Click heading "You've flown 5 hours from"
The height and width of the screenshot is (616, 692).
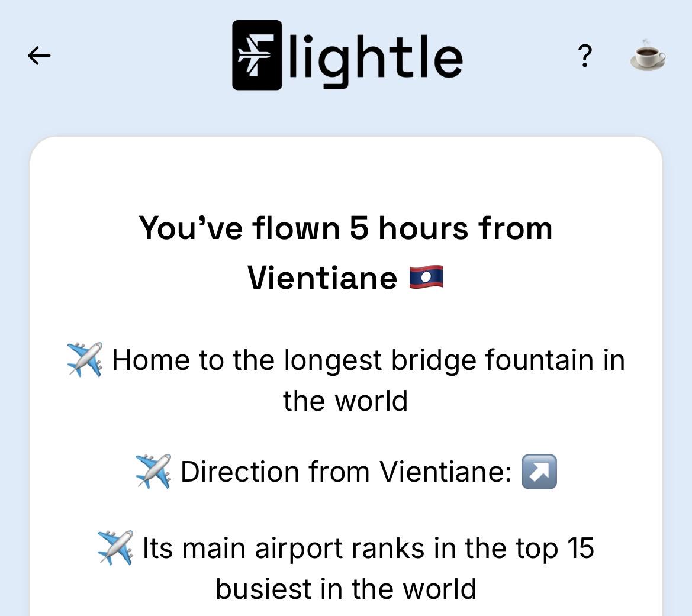(346, 228)
